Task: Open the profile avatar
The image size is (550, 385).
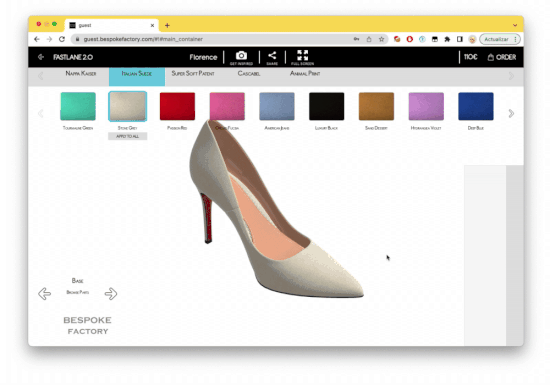Action: (472, 39)
